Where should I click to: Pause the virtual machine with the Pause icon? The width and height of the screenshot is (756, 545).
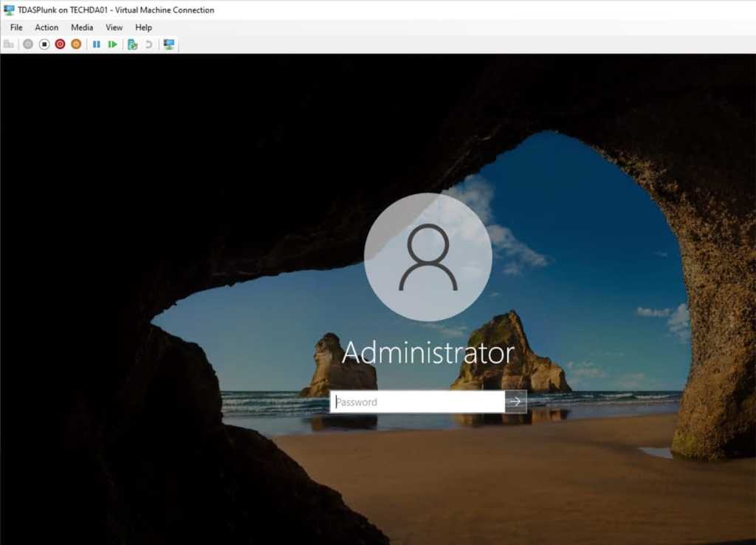97,44
